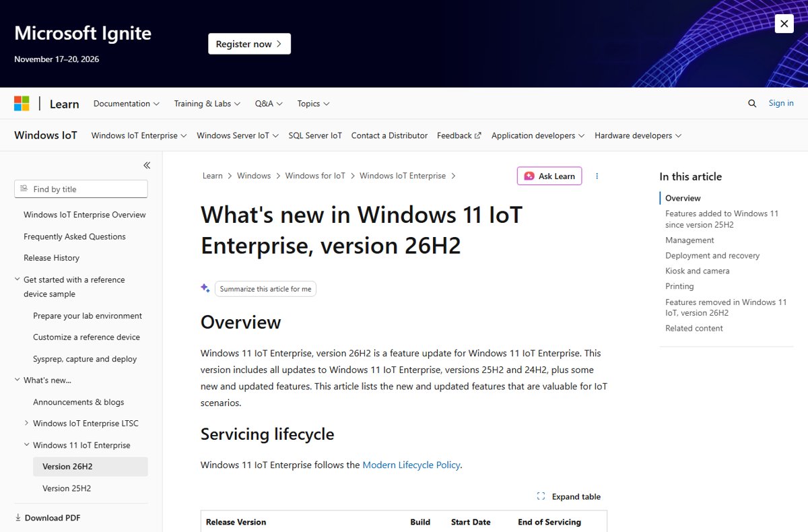Image resolution: width=808 pixels, height=532 pixels.
Task: Click the Microsoft logo
Action: click(x=22, y=103)
